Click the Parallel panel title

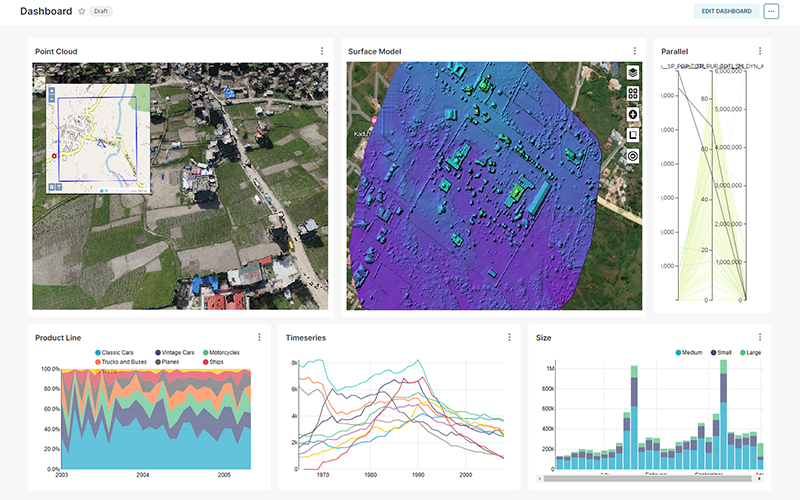(674, 52)
